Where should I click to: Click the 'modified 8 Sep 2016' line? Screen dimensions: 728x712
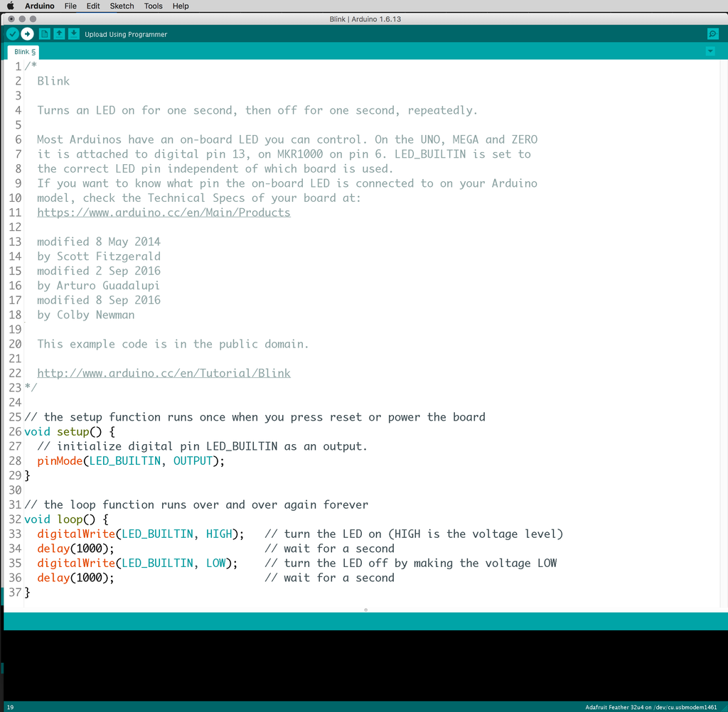[99, 301]
